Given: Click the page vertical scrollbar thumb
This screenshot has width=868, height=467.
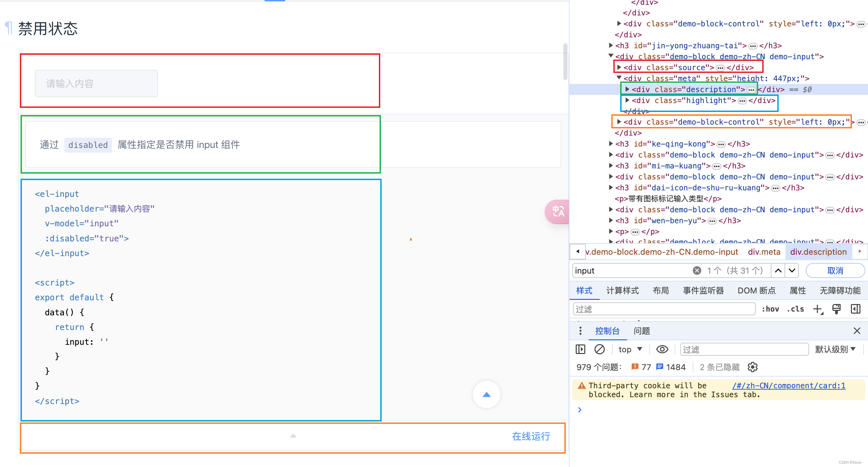Looking at the screenshot, I should (x=565, y=62).
